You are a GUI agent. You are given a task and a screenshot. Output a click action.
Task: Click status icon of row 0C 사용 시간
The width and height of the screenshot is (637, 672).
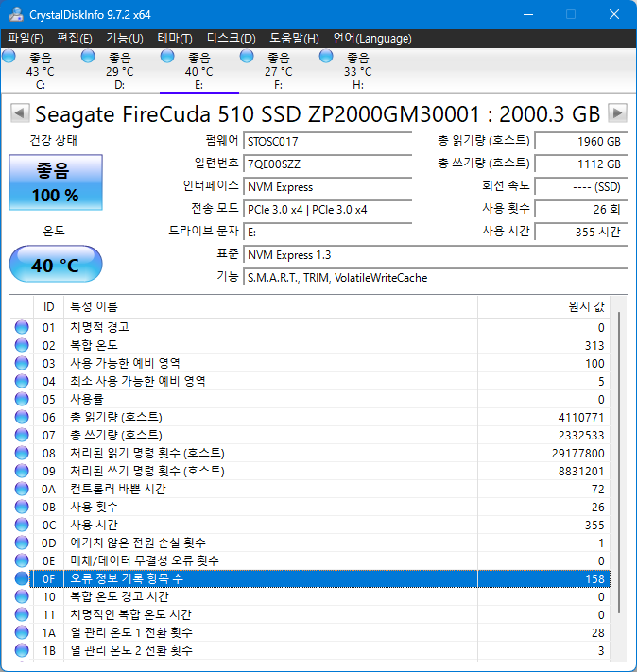(22, 525)
